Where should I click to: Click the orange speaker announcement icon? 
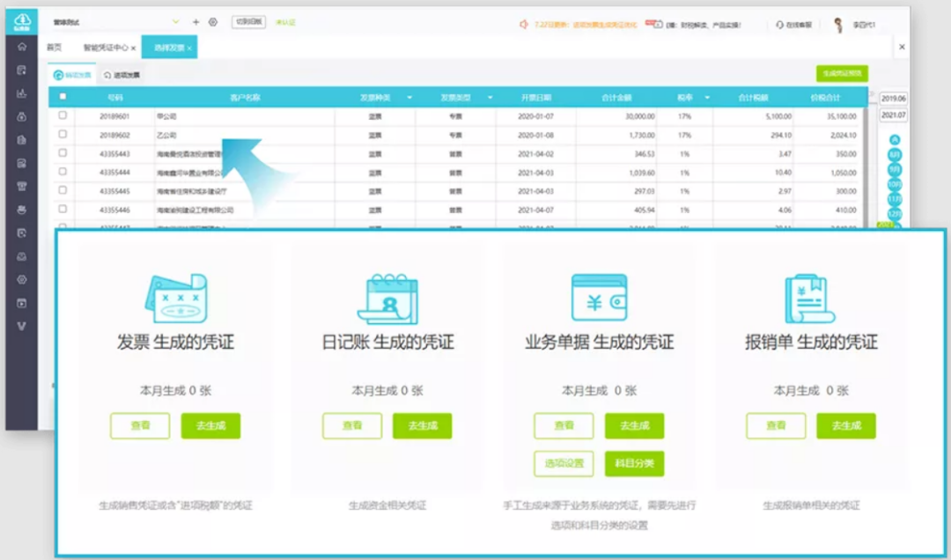524,25
